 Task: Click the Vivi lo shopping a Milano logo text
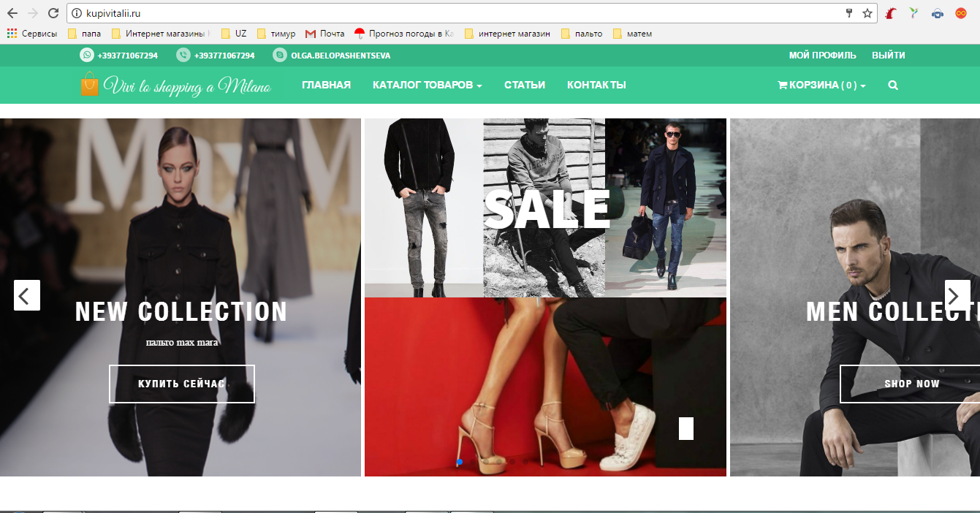point(187,85)
